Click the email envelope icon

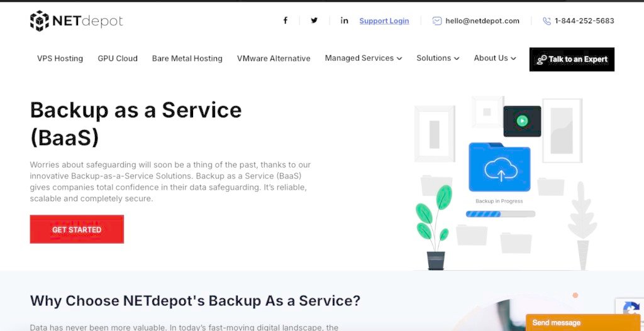(437, 21)
